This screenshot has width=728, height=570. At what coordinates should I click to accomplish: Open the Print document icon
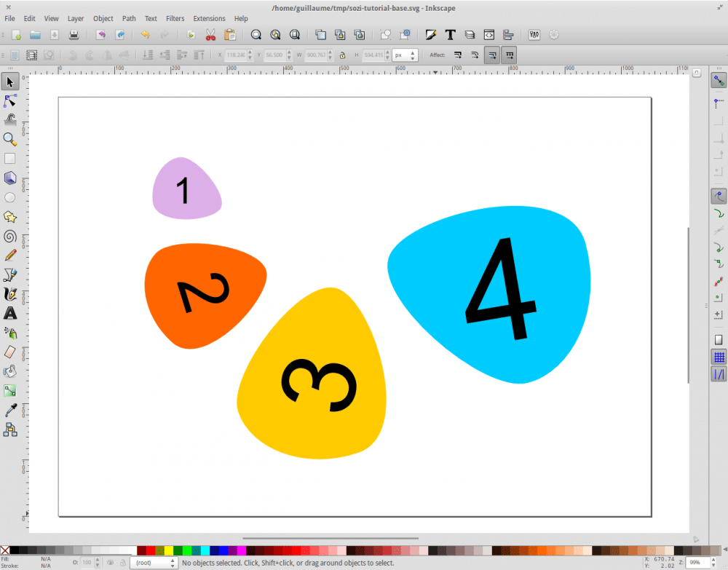74,34
